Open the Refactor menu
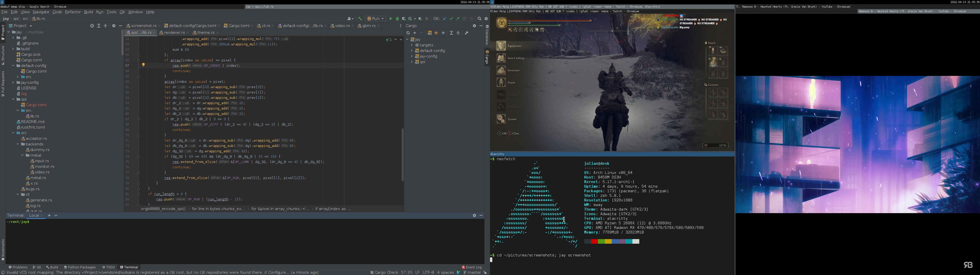Image resolution: width=980 pixels, height=275 pixels. (x=73, y=12)
